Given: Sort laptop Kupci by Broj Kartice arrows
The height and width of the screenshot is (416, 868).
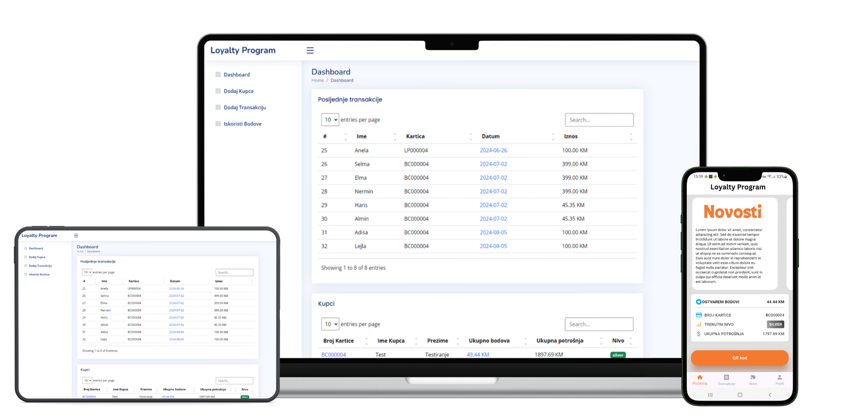Looking at the screenshot, I should click(366, 341).
